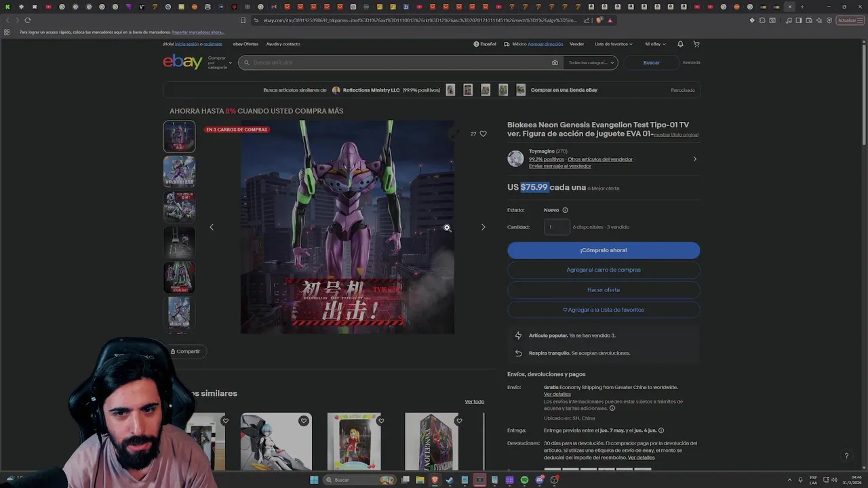Search by image with camera icon

click(x=555, y=62)
